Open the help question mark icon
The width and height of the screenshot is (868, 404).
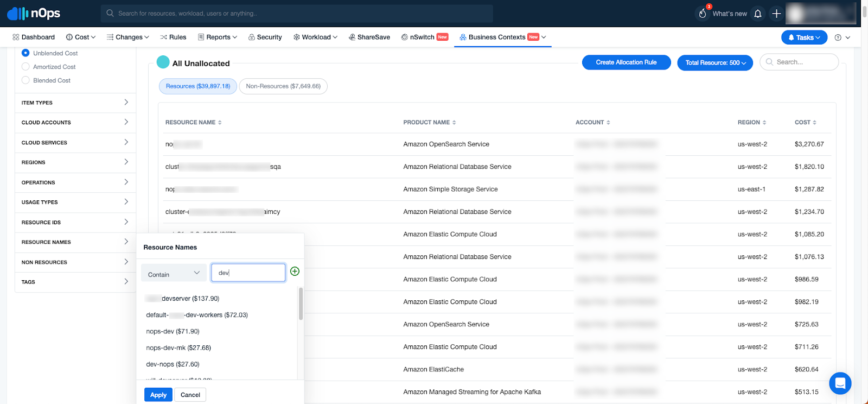(x=838, y=37)
